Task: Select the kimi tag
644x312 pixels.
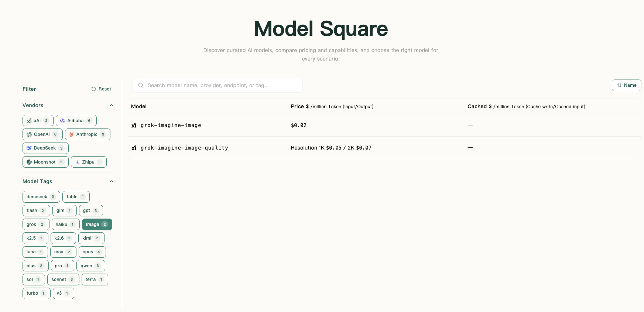Action: (x=91, y=238)
